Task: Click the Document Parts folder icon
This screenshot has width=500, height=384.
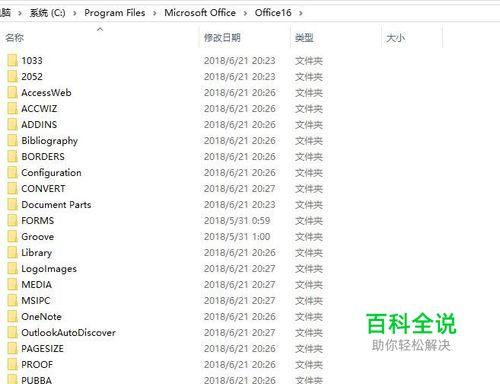Action: (12, 205)
